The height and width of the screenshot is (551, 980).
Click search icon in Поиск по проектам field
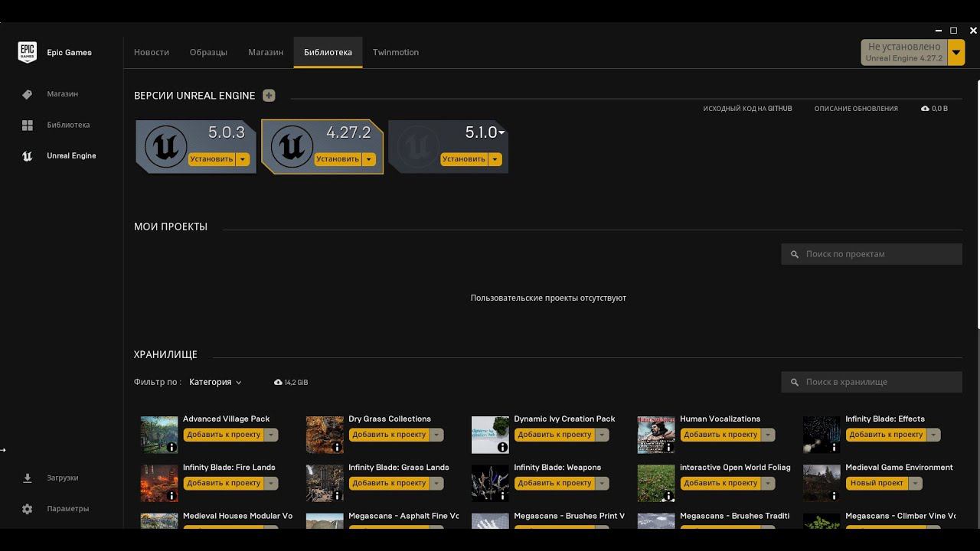click(x=795, y=254)
